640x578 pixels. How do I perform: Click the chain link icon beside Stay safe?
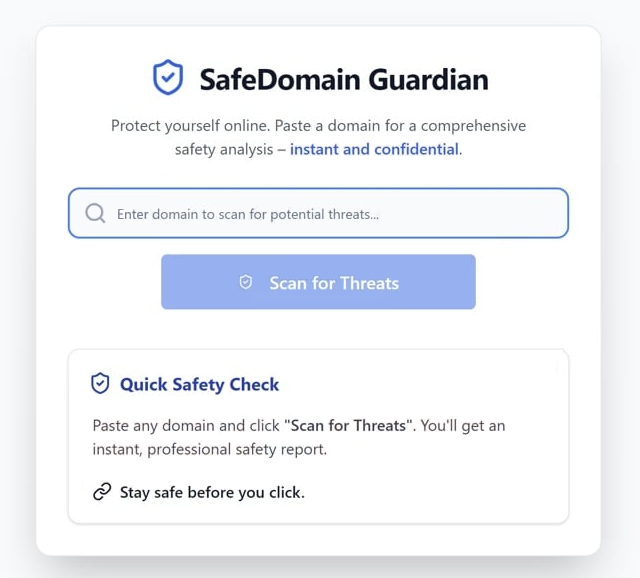(101, 492)
